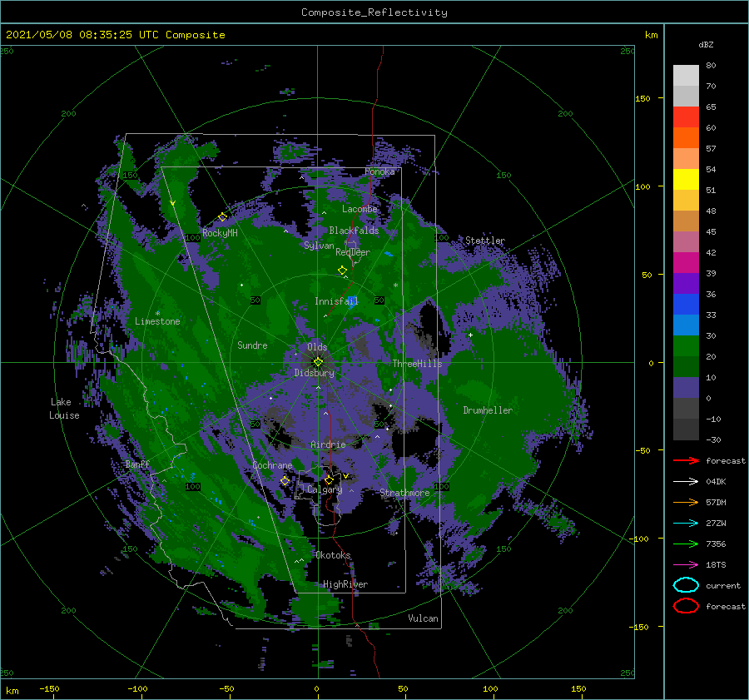Click the Stettler city label

pos(485,241)
